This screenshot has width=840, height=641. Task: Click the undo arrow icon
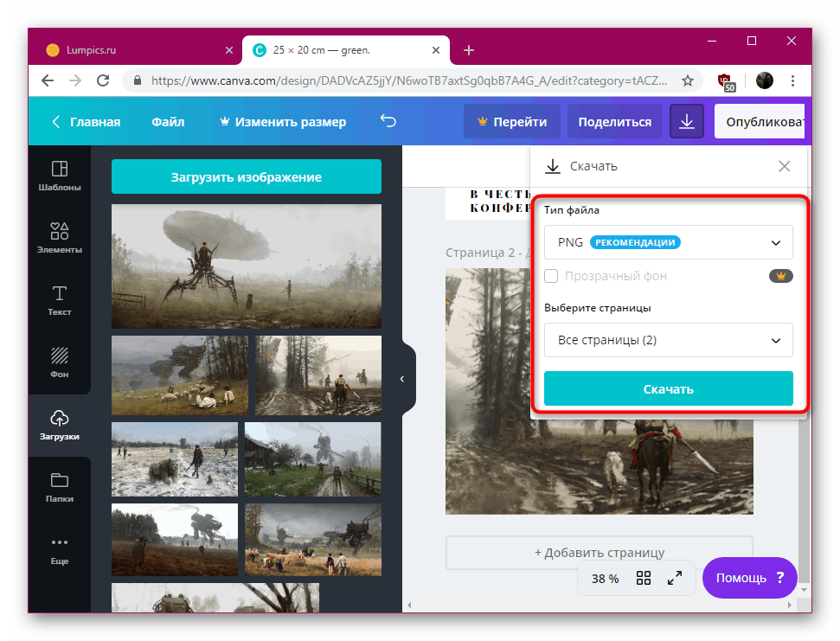388,121
